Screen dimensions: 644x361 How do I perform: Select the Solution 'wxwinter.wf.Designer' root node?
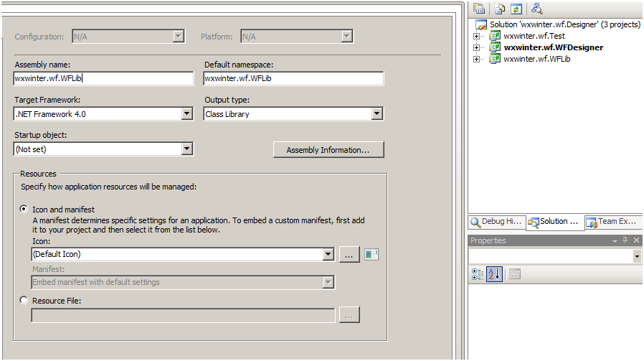click(x=564, y=24)
